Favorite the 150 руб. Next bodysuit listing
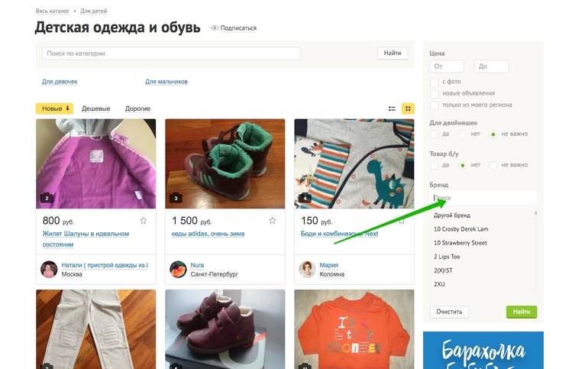The height and width of the screenshot is (369, 588). [402, 220]
